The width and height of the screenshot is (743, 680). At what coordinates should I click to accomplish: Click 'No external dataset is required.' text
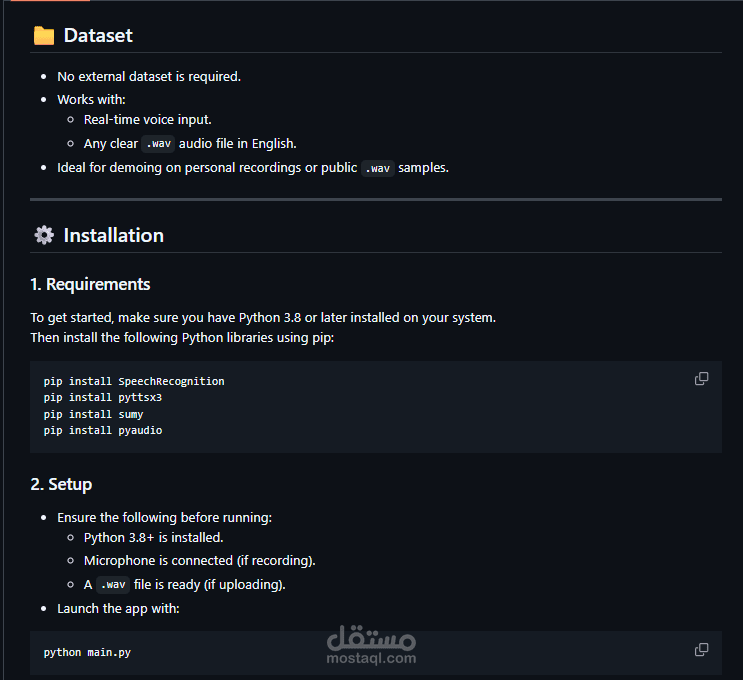click(x=149, y=76)
